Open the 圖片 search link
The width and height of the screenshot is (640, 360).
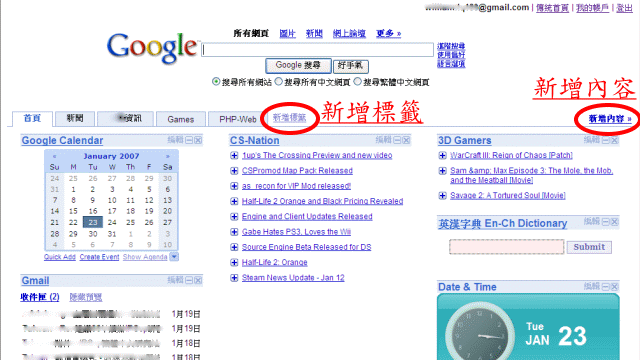pos(287,33)
